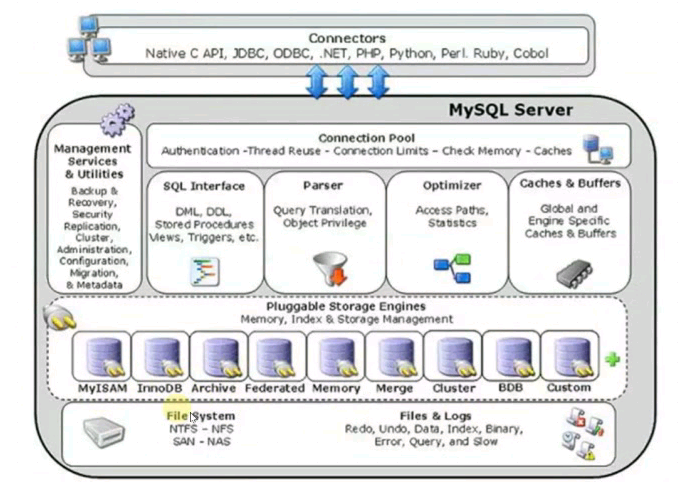Click the Authentication - Thread Reuse description line
The image size is (679, 482).
pyautogui.click(x=366, y=151)
